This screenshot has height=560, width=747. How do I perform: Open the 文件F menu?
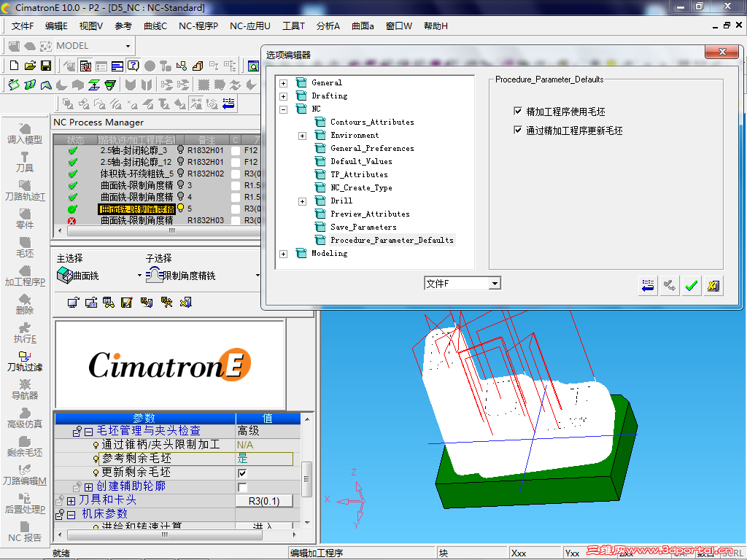coord(23,26)
